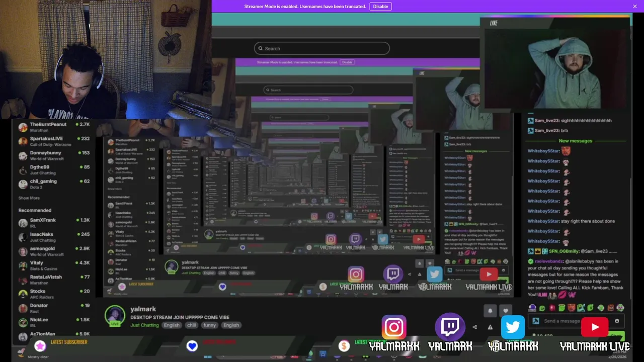
Task: Select the first emote in quick emote row
Action: coord(533,308)
